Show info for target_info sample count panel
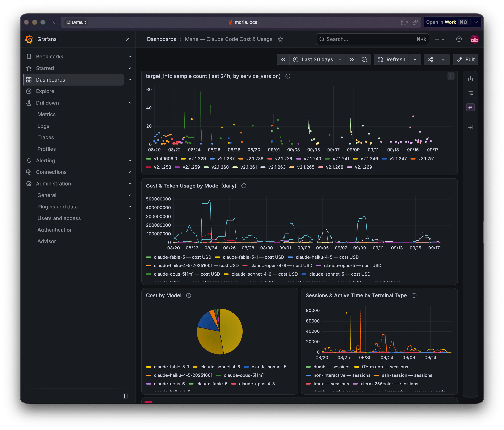Screen dimensions: 504x430 [288, 76]
